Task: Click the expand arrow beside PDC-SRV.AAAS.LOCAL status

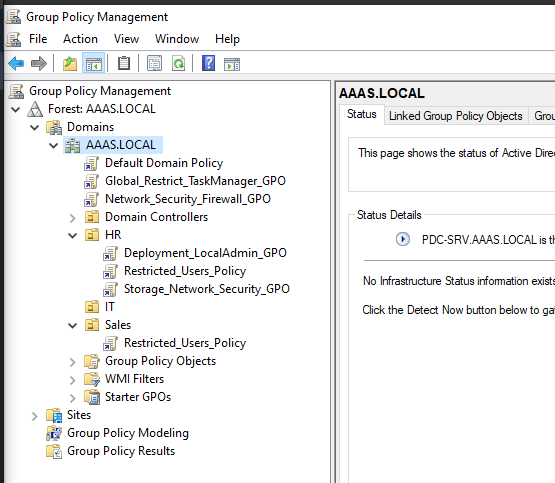Action: (402, 239)
